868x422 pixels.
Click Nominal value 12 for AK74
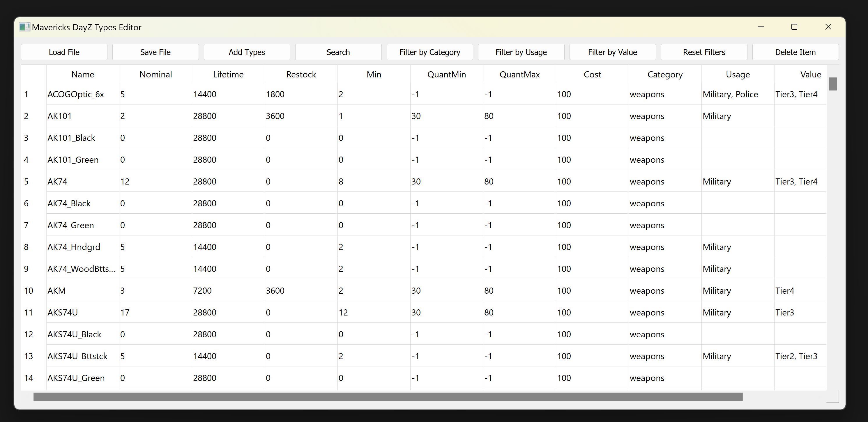tap(155, 182)
